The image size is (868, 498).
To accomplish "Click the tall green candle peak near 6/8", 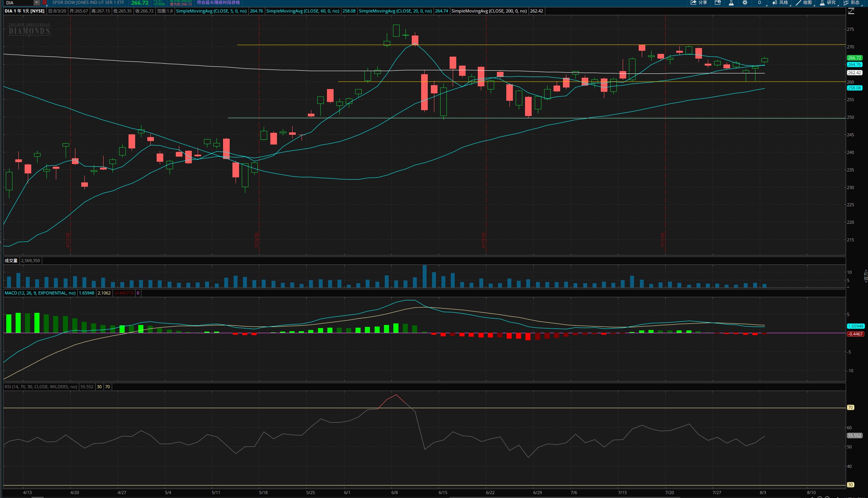I will pos(396,30).
